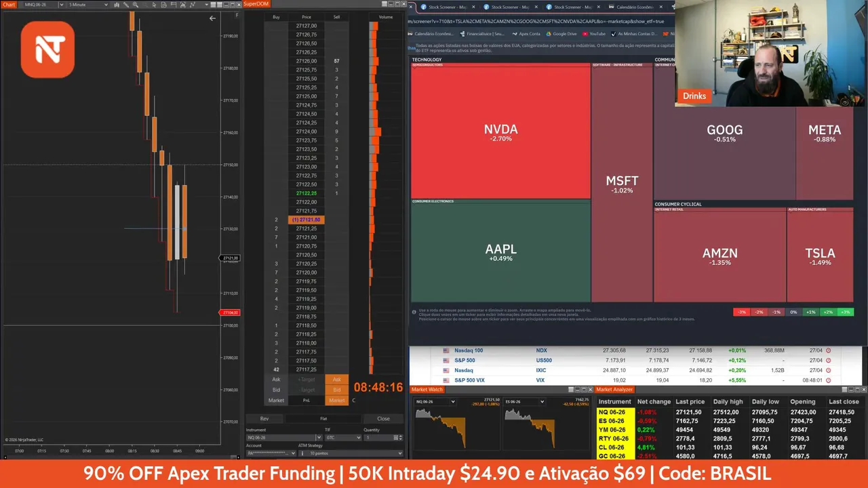This screenshot has height=488, width=868.
Task: Click the -3% red legend swatch
Action: point(742,312)
